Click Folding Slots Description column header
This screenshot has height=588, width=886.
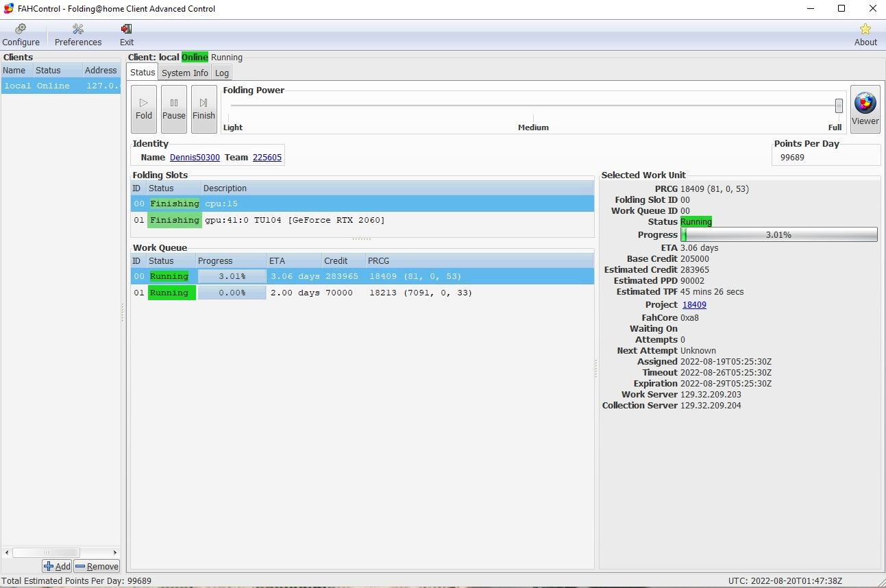(x=397, y=188)
